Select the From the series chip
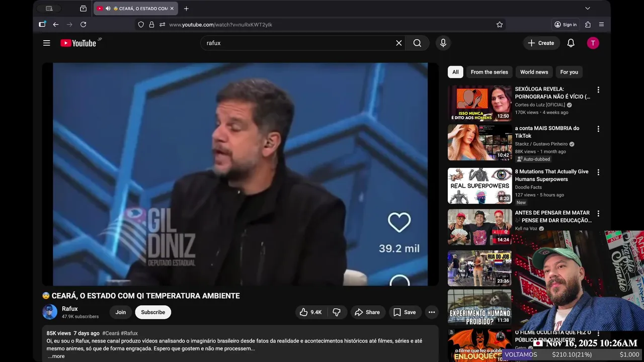This screenshot has height=362, width=644. (x=490, y=72)
